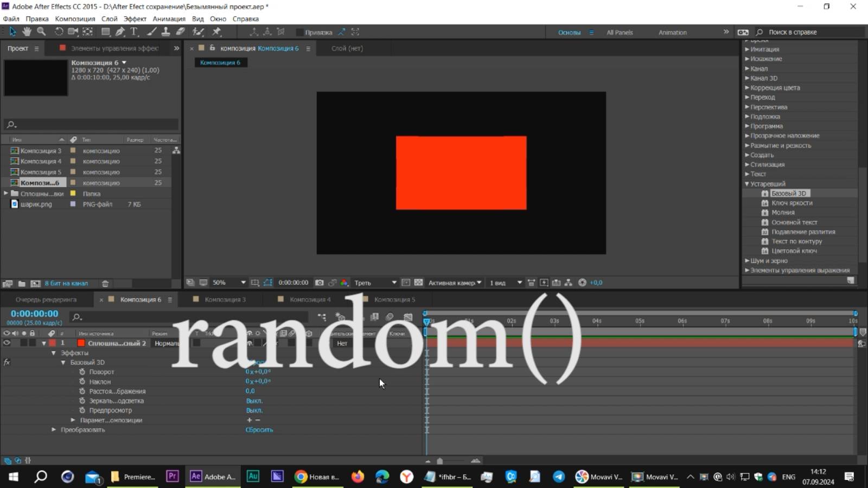Toggle the transparency grid icon
This screenshot has width=868, height=488.
(418, 282)
